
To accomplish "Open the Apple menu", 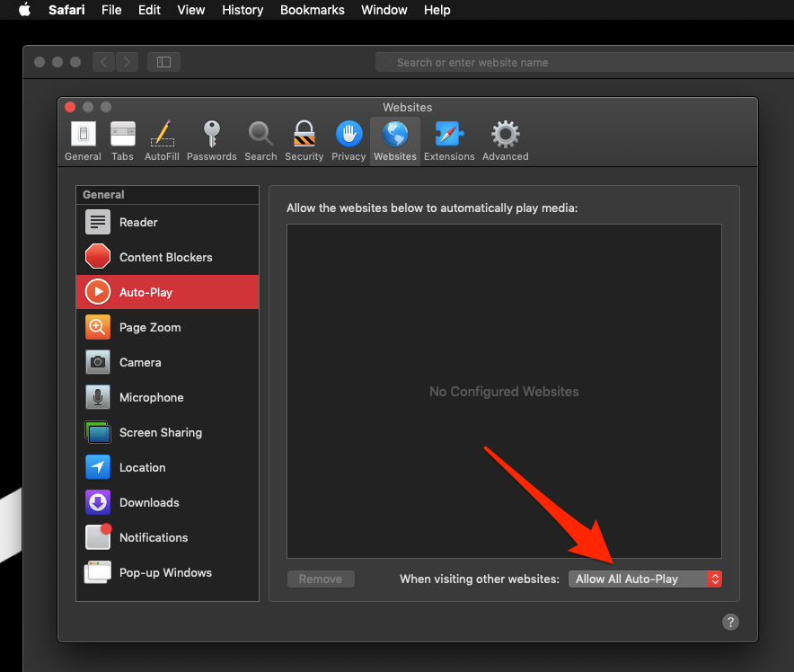I will pos(24,10).
